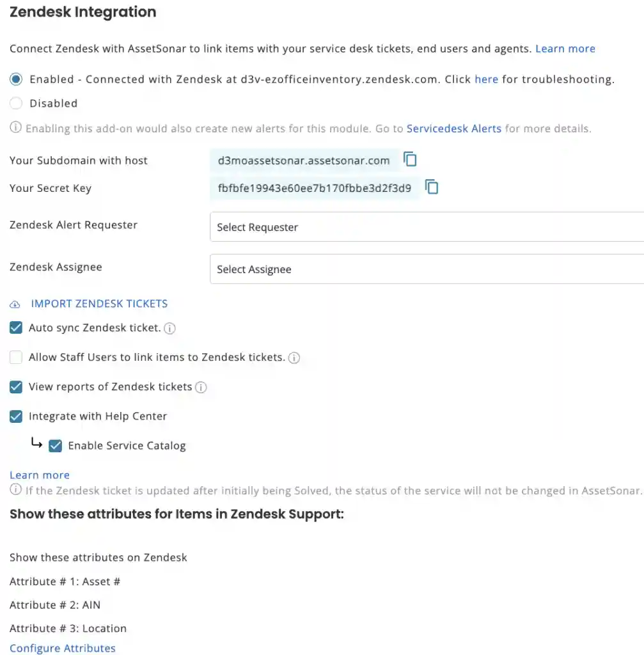The width and height of the screenshot is (644, 655).
Task: Click info icon next to View reports option
Action: point(201,388)
